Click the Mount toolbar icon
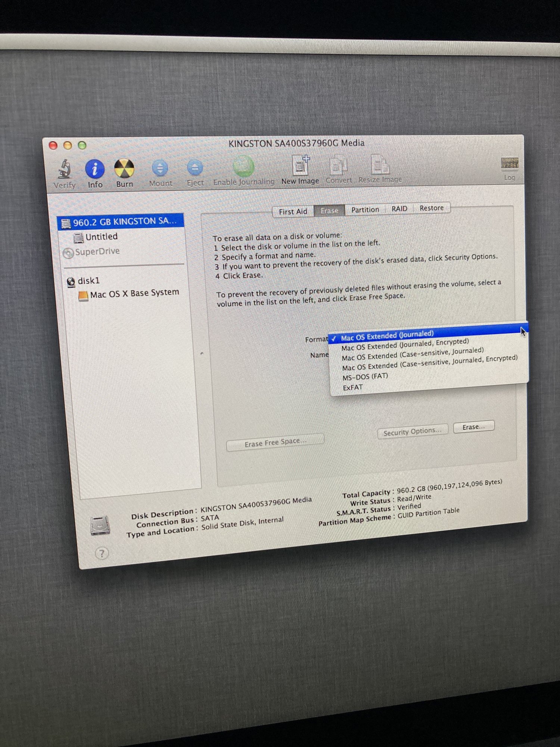 [160, 168]
